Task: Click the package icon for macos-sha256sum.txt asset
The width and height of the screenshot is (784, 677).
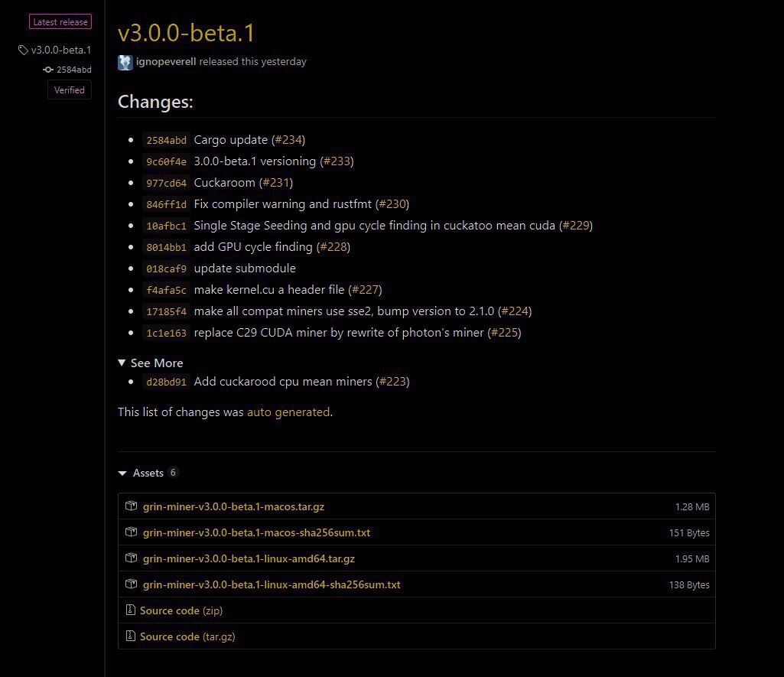Action: pyautogui.click(x=131, y=532)
